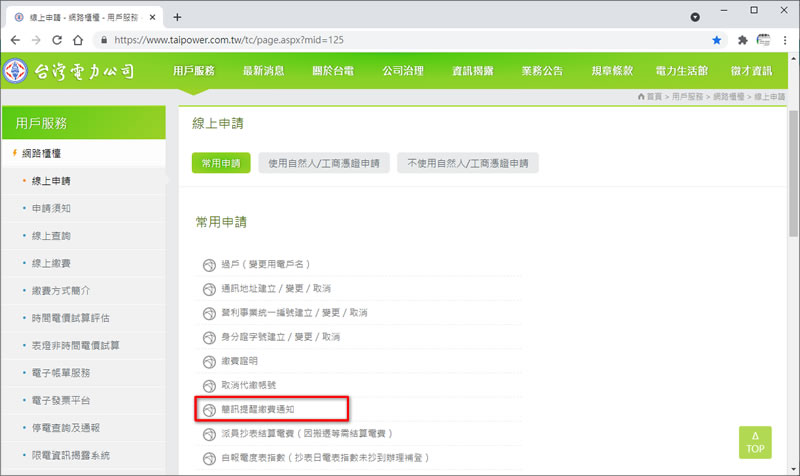Viewport: 800px width, 476px height.
Task: Open the browser extensions puzzle icon
Action: (742, 40)
